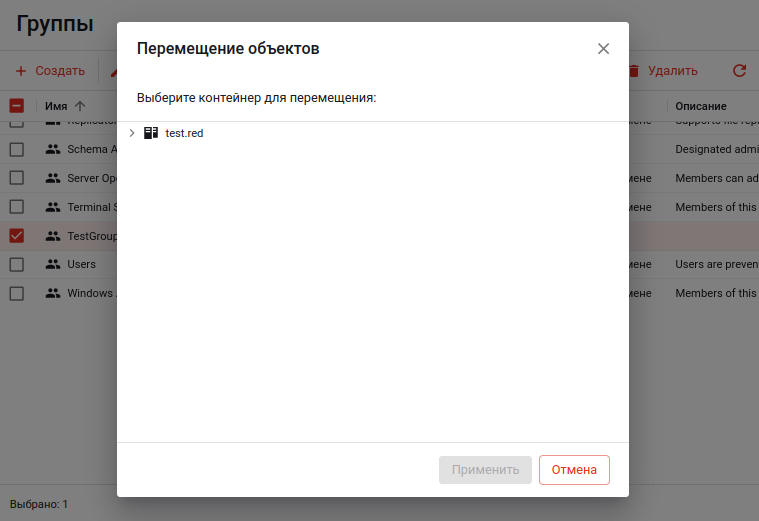Viewport: 759px width, 521px height.
Task: Check the Users row checkbox
Action: coord(17,265)
